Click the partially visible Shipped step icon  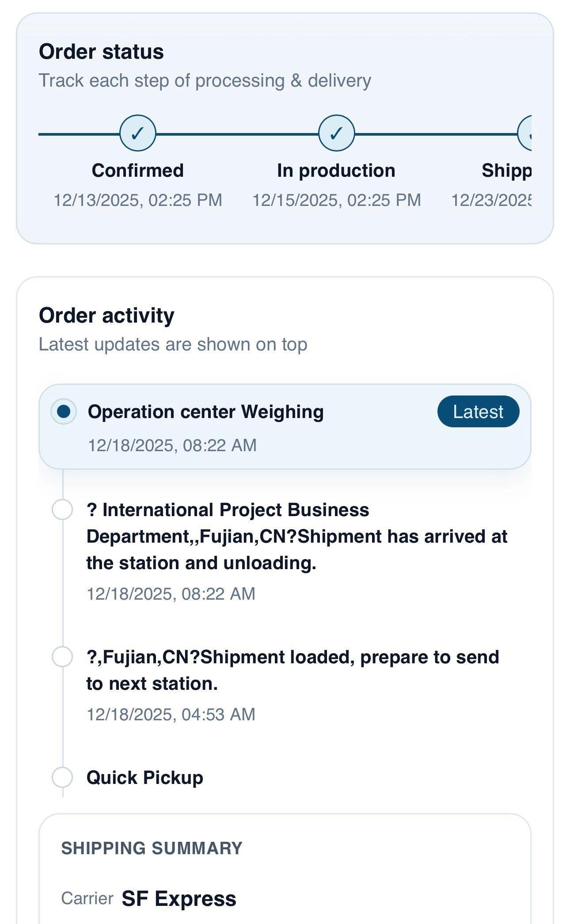click(x=525, y=133)
